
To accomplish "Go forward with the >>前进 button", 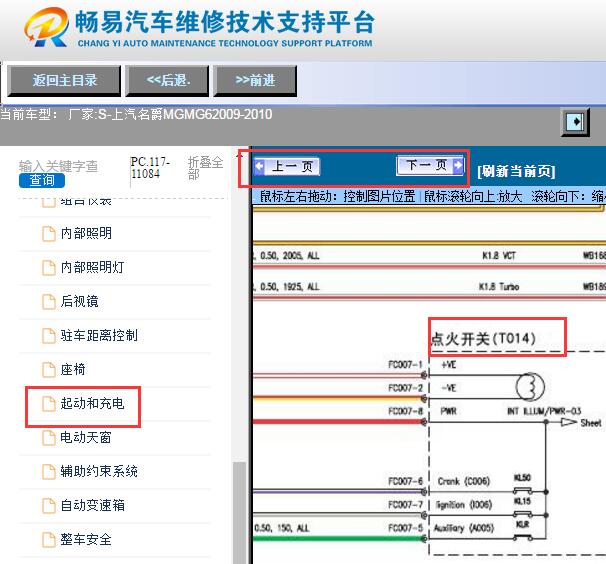I will tap(255, 80).
